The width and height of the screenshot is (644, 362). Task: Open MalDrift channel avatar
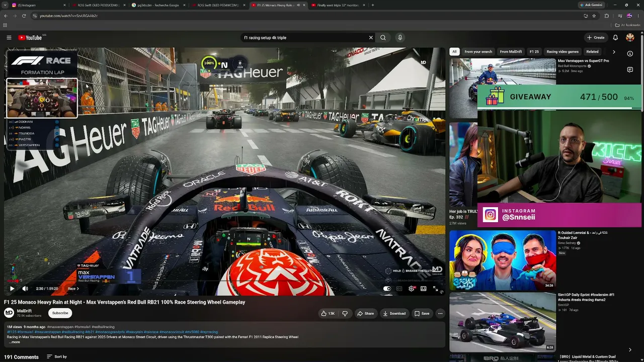[x=9, y=313]
